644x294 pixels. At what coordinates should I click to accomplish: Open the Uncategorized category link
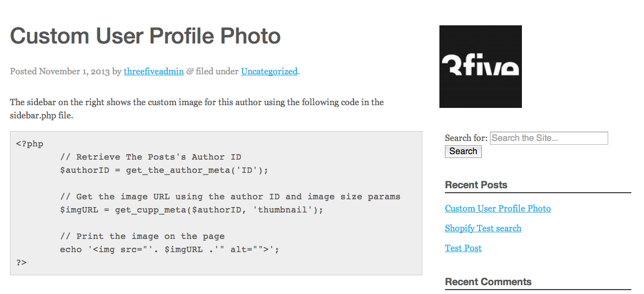tap(269, 71)
